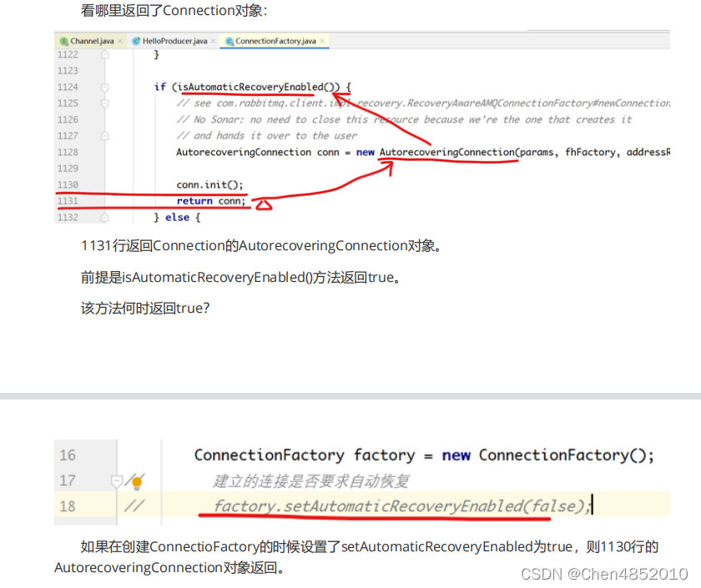Click line number 16 in the gutter
701x588 pixels.
coord(68,455)
